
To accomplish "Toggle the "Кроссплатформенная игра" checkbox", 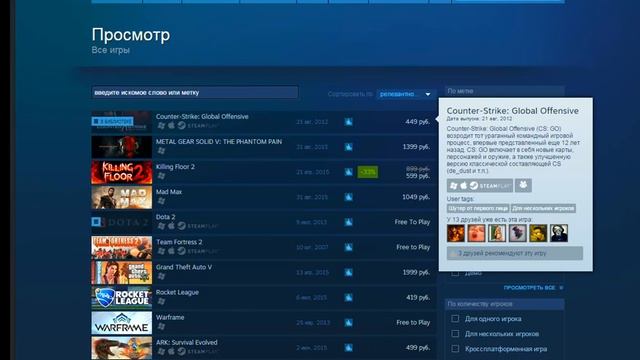I will tap(455, 349).
